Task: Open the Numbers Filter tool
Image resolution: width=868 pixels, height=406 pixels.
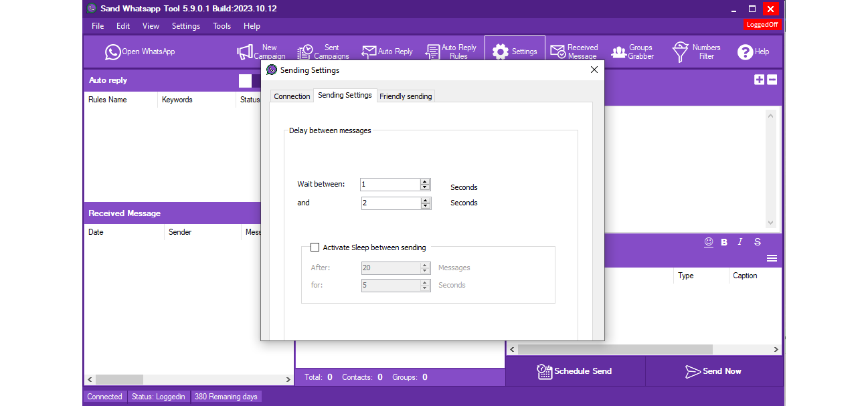Action: [x=696, y=52]
